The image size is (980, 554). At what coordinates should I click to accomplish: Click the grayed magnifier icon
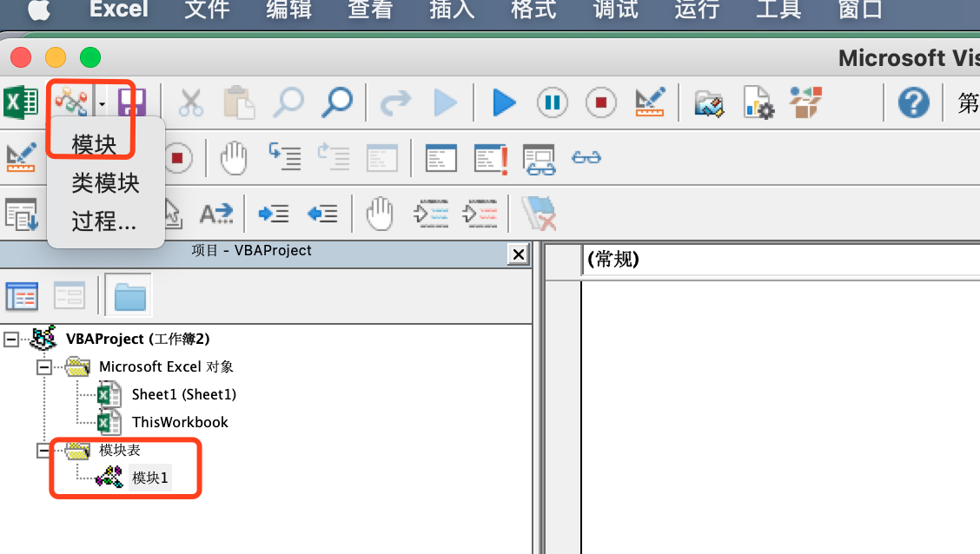coord(288,102)
